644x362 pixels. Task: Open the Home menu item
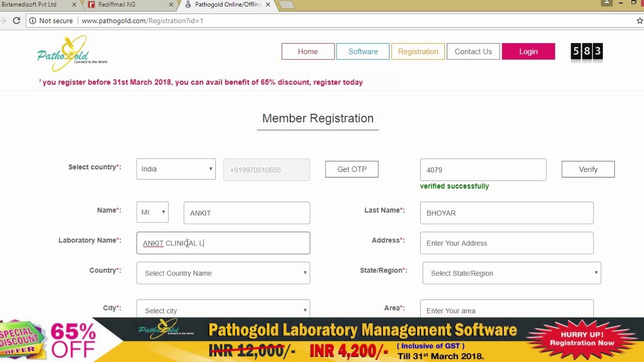click(x=308, y=51)
